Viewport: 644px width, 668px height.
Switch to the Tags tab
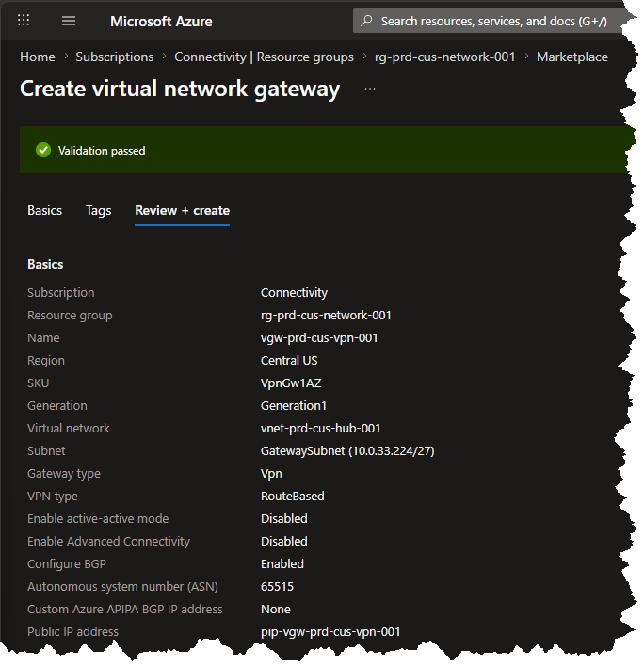(x=98, y=210)
